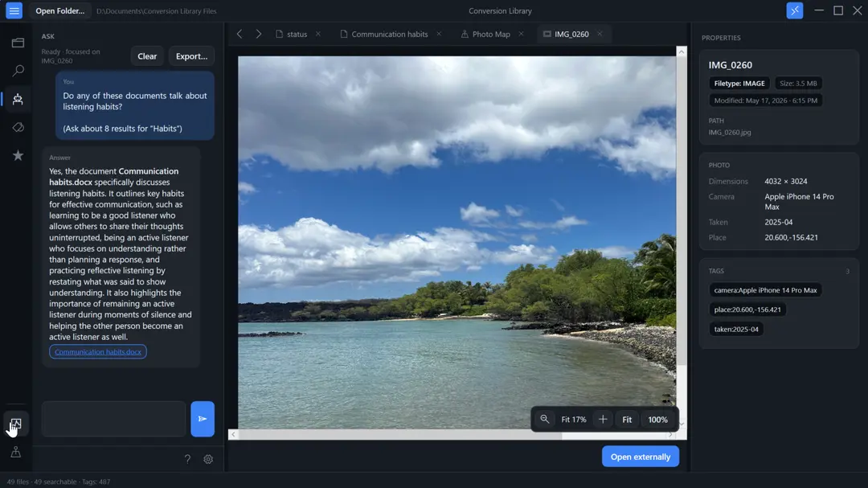Zoom in with the plus icon

point(603,420)
